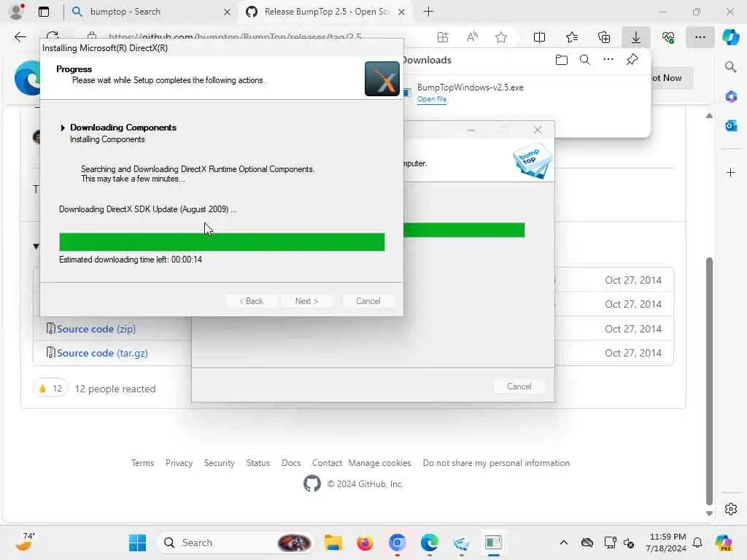Open the Status footer link
The width and height of the screenshot is (747, 560).
pos(258,463)
